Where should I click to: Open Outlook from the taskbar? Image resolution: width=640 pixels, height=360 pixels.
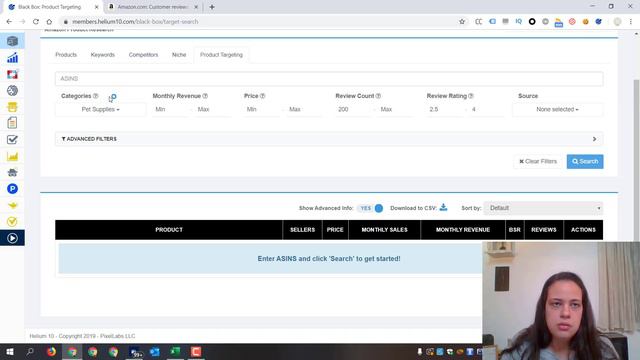155,351
